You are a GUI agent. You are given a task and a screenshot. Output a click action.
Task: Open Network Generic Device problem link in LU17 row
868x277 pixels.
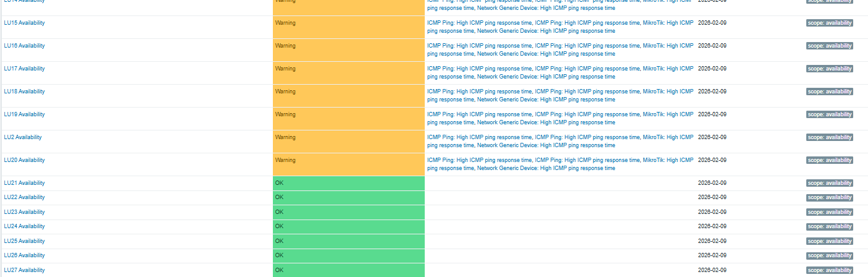546,77
